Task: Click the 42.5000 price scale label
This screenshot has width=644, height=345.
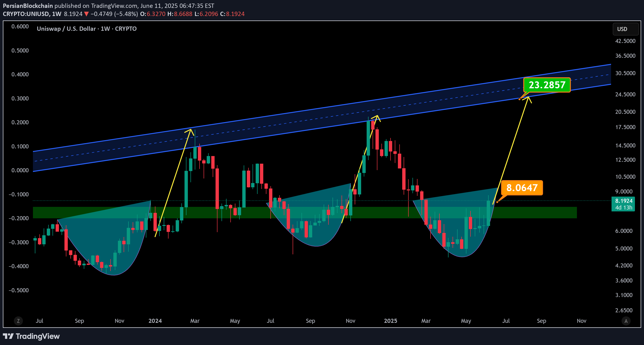Action: [625, 41]
